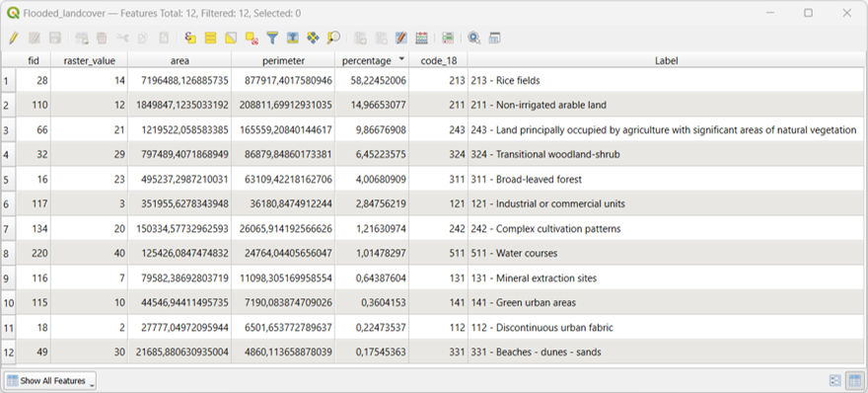868x393 pixels.
Task: Switch to table view button
Action: 855,381
